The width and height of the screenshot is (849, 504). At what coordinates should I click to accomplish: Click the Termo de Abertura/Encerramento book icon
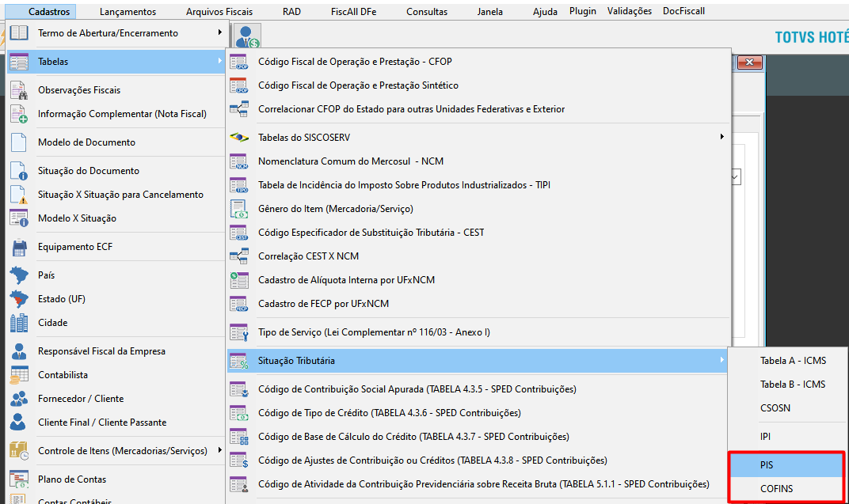click(x=19, y=33)
